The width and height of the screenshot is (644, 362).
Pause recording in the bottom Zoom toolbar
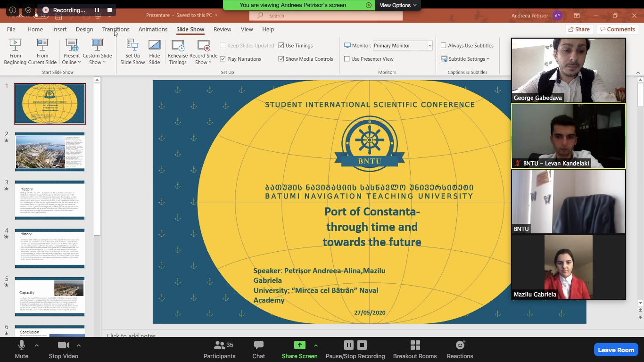click(x=349, y=345)
